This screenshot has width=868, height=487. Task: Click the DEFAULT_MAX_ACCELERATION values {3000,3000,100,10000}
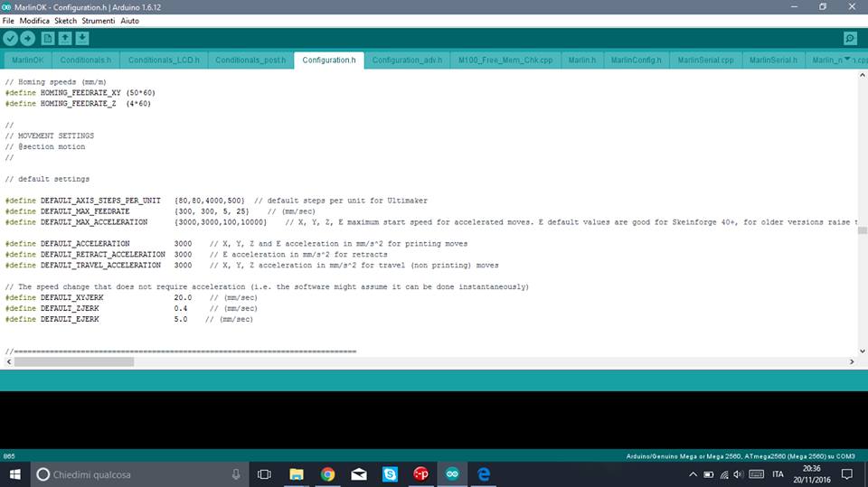point(221,222)
